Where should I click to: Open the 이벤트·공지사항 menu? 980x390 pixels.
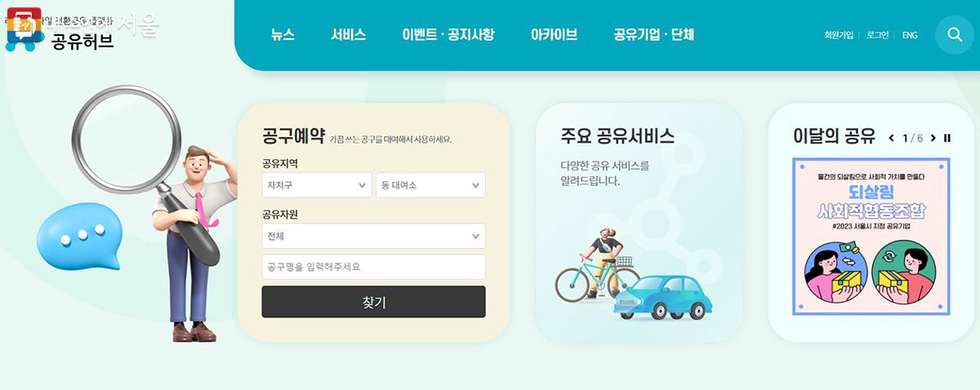tap(448, 35)
